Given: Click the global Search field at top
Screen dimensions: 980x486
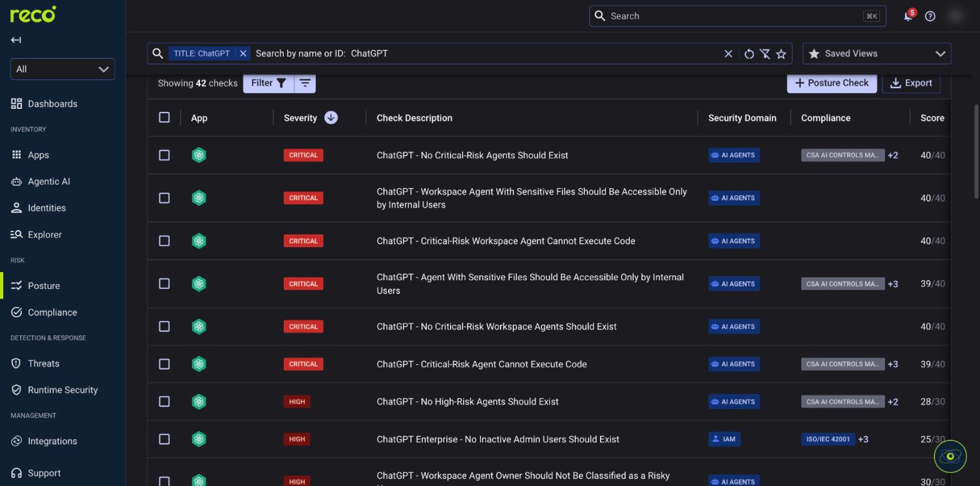Looking at the screenshot, I should pyautogui.click(x=737, y=16).
